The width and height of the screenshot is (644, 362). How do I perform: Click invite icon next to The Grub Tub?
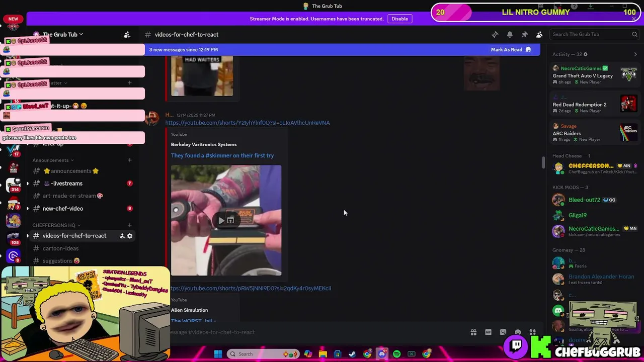point(127,35)
